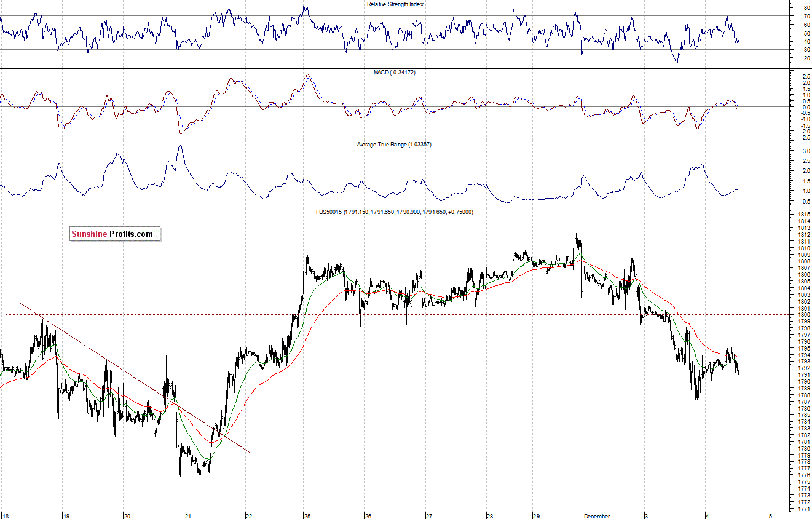Select the FUS50015 price chart title
The height and width of the screenshot is (519, 812).
pyautogui.click(x=394, y=212)
